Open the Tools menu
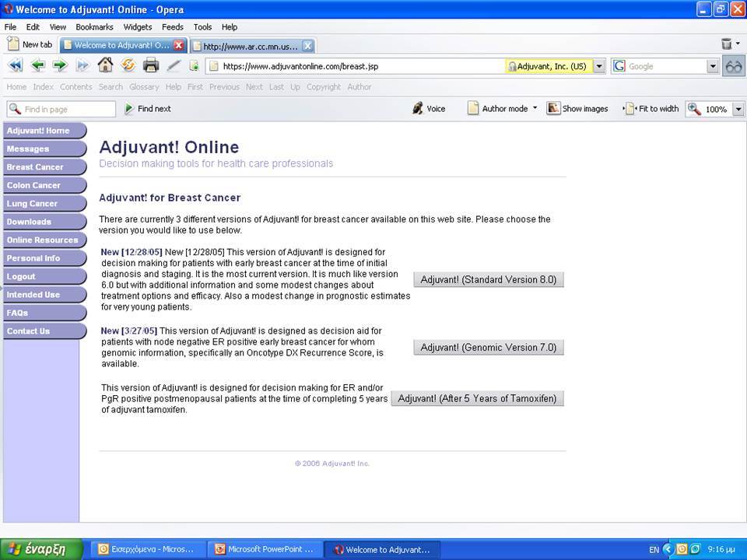This screenshot has width=747, height=560. 202,27
